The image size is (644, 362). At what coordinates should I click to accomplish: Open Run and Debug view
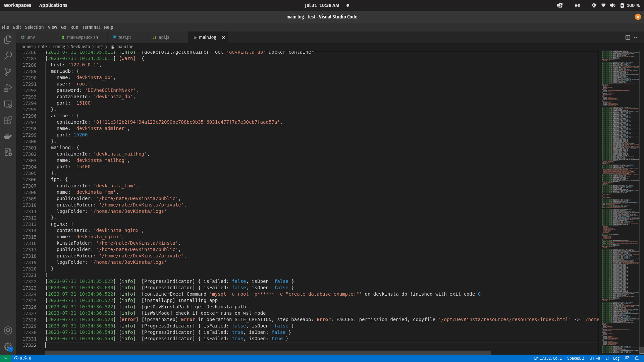click(x=8, y=88)
